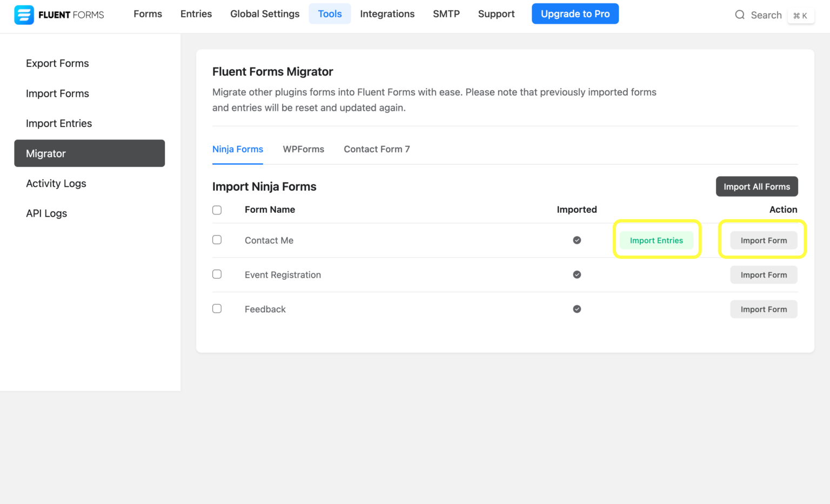
Task: Click Import Form for Feedback
Action: tap(764, 309)
